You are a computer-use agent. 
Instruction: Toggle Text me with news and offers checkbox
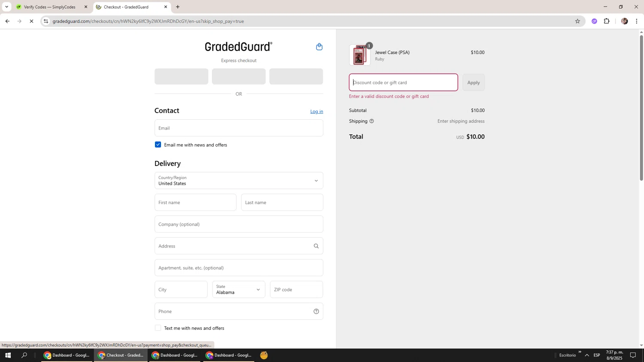pos(158,328)
